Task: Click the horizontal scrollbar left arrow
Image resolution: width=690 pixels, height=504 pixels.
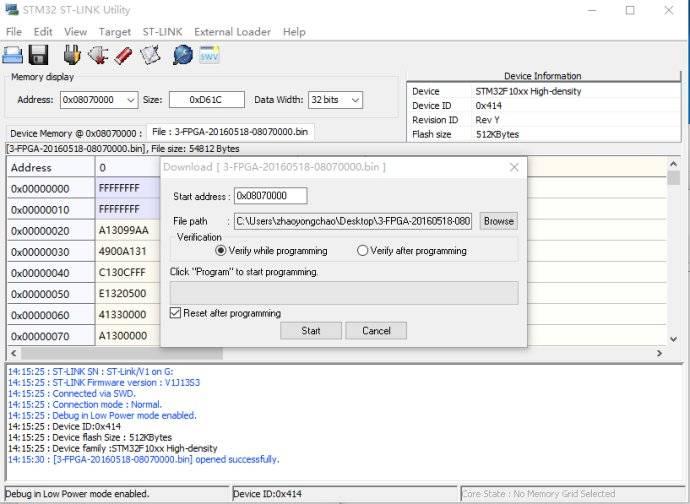Action: click(14, 353)
